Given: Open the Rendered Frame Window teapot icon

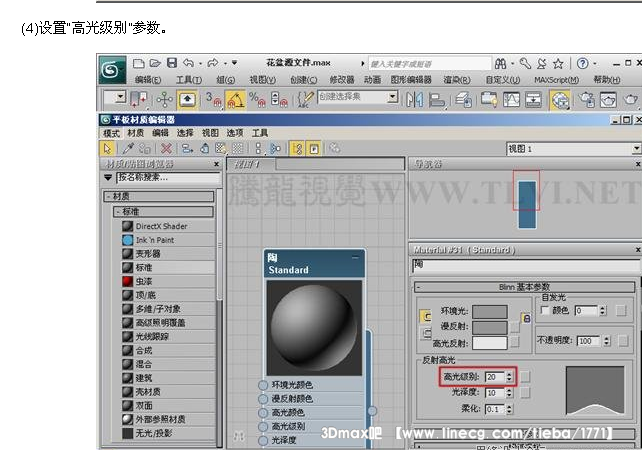Looking at the screenshot, I should (608, 99).
